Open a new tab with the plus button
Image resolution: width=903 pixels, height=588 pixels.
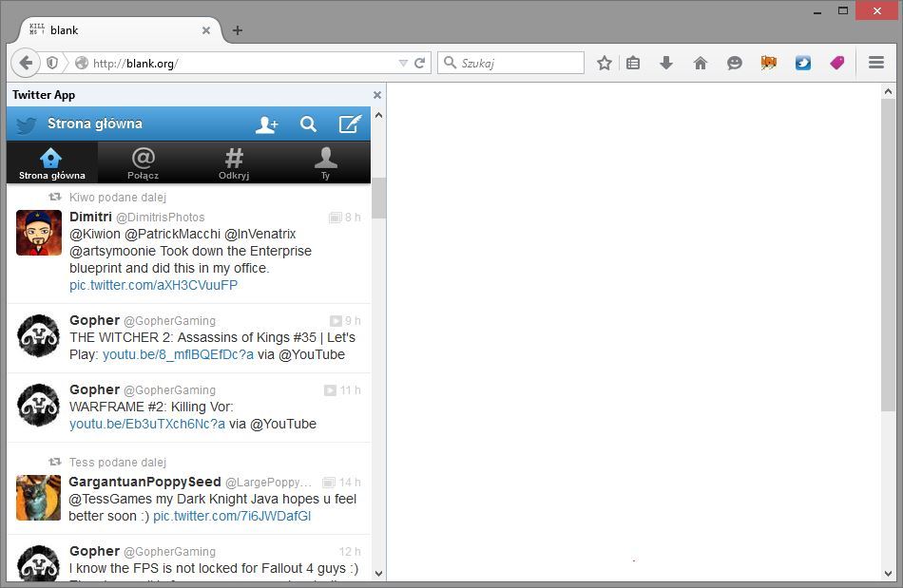tap(238, 30)
